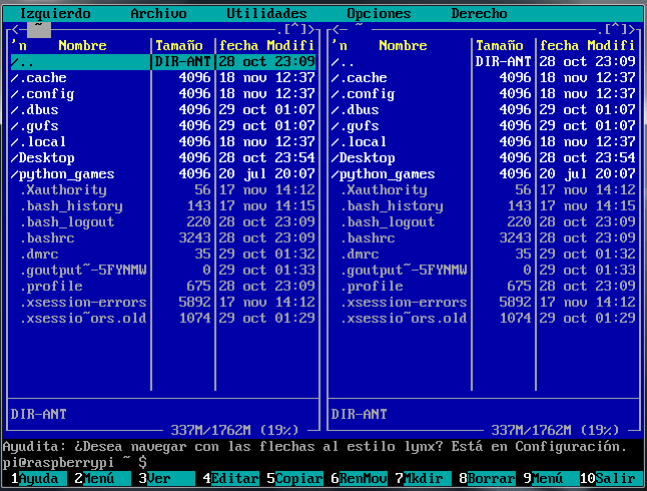Open the Izquierdo menu
The width and height of the screenshot is (647, 491).
[x=55, y=14]
